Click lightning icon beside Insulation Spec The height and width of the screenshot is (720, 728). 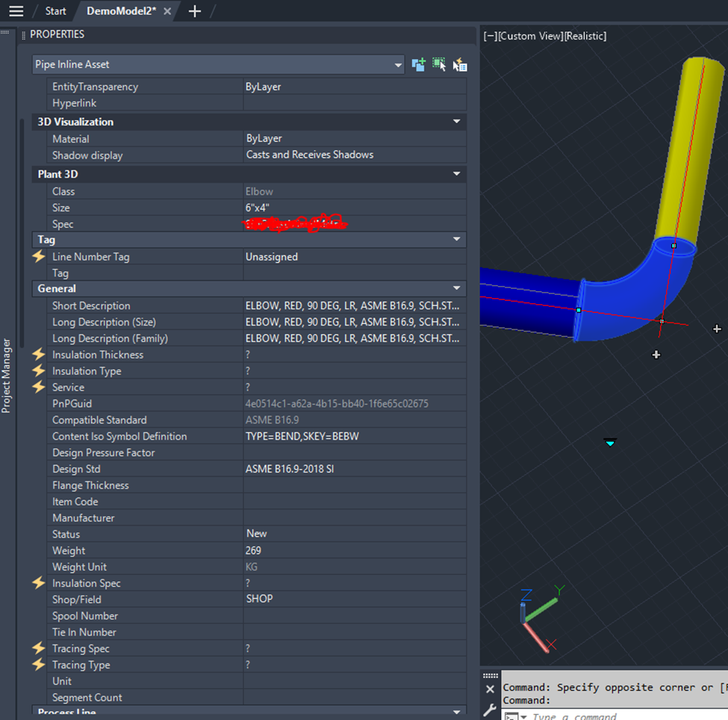pyautogui.click(x=39, y=583)
